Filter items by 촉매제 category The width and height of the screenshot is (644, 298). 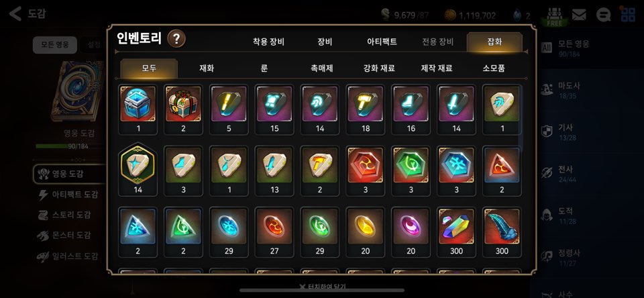321,68
